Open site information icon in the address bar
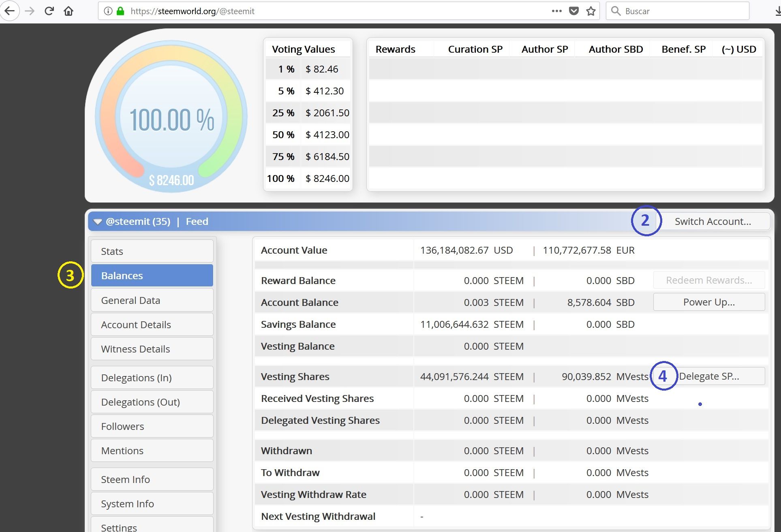This screenshot has height=532, width=781. [108, 11]
